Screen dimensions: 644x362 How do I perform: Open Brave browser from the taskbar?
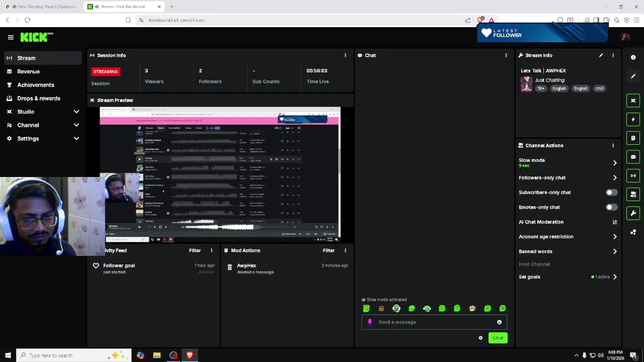[190, 355]
